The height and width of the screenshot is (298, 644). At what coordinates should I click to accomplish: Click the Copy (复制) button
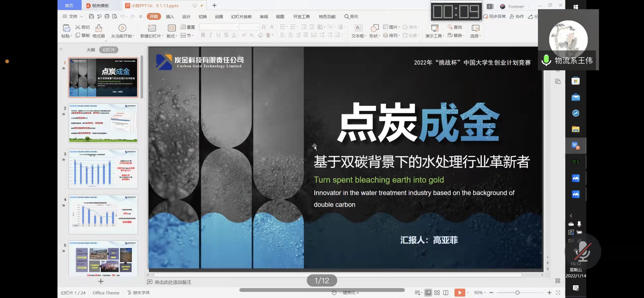pyautogui.click(x=82, y=35)
